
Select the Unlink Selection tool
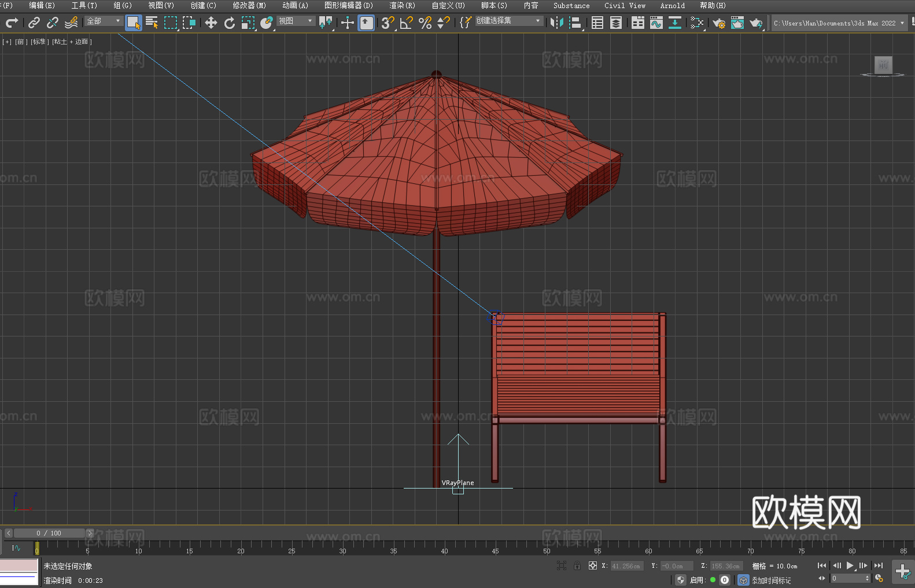[53, 23]
